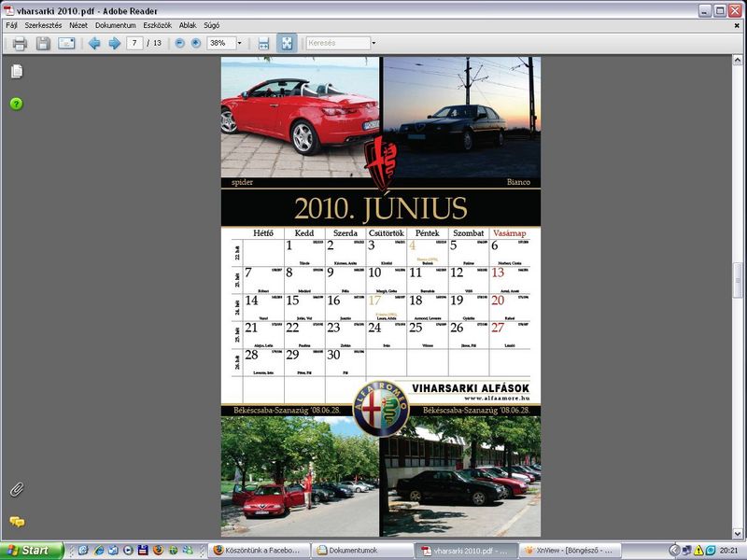Open the Fájl menu
This screenshot has height=560, width=747.
coord(12,25)
